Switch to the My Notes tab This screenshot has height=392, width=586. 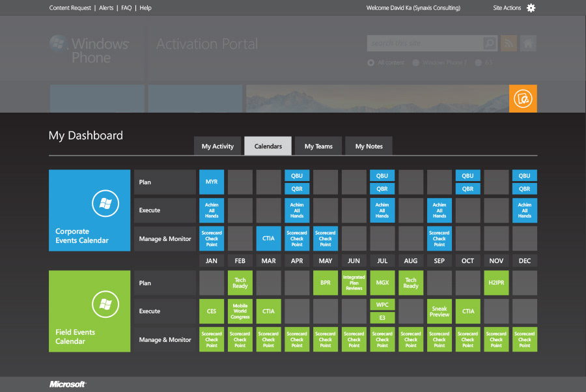coord(369,146)
